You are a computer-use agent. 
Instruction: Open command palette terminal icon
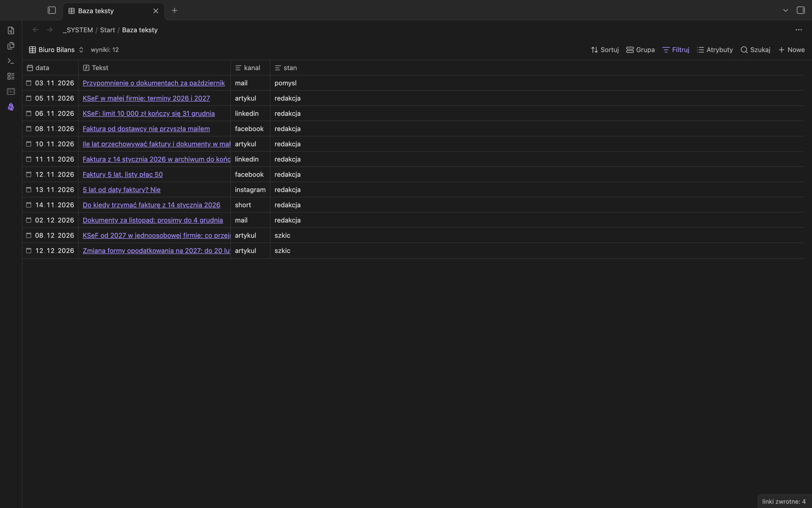pyautogui.click(x=11, y=61)
